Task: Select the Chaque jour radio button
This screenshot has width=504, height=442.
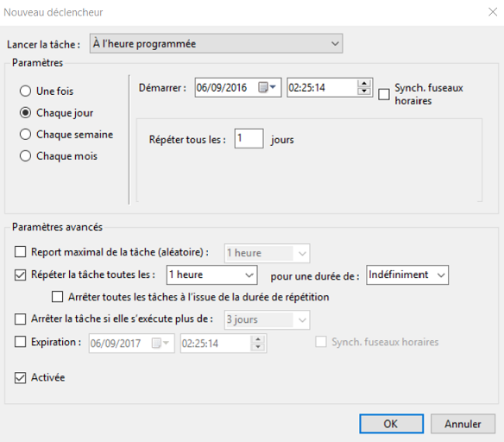Action: pyautogui.click(x=25, y=112)
